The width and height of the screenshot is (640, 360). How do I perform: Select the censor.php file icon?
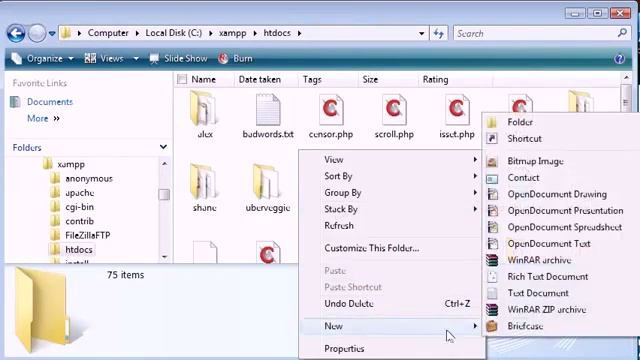coord(331,109)
